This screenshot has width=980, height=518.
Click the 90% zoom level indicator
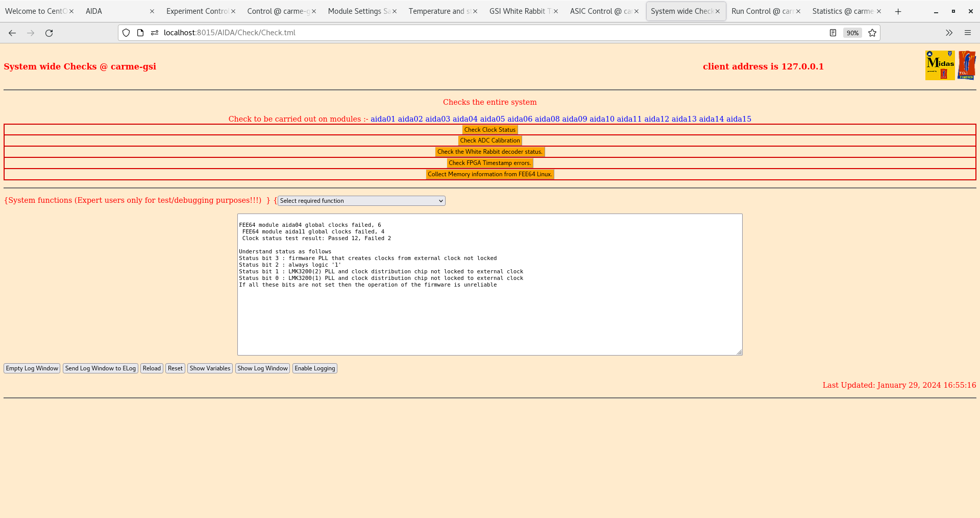(x=852, y=33)
